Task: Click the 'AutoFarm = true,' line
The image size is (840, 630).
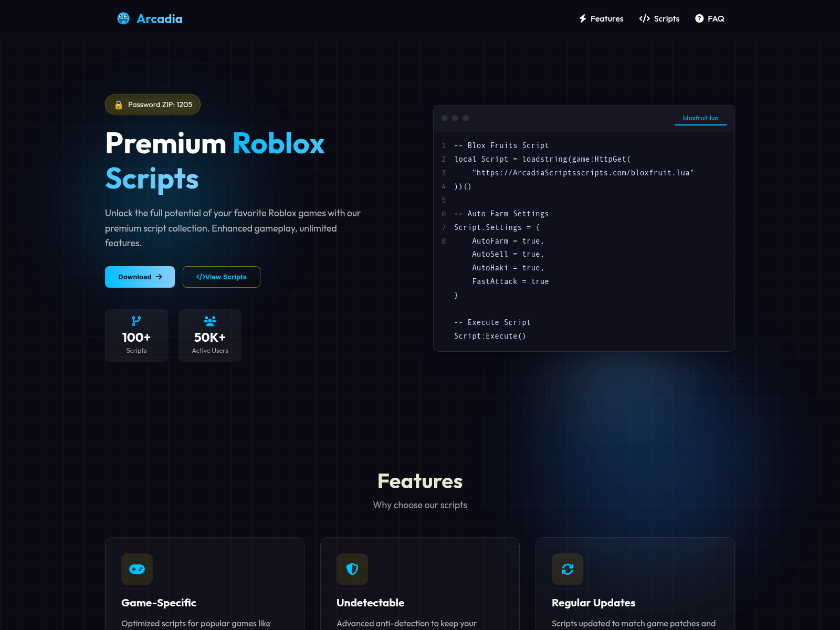Action: pyautogui.click(x=508, y=241)
